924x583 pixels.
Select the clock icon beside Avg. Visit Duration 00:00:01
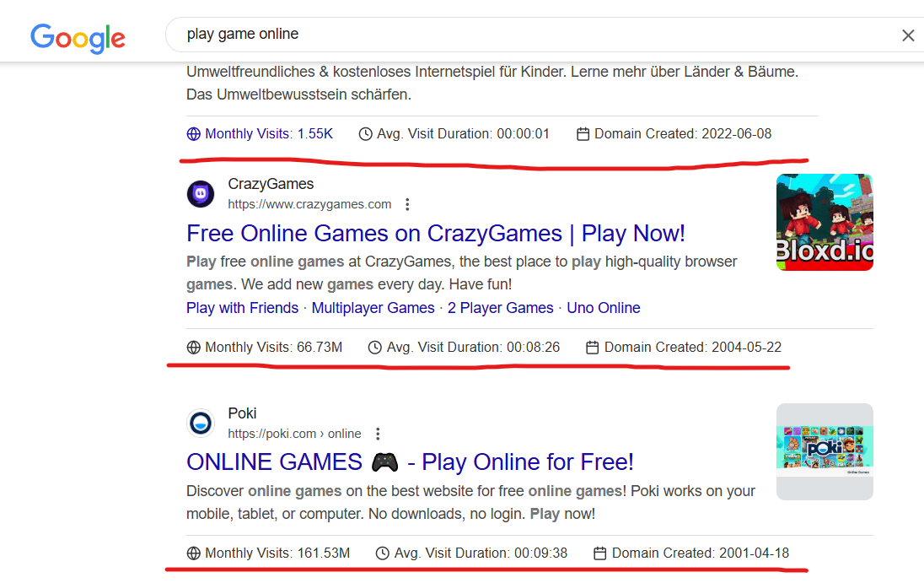pos(365,134)
